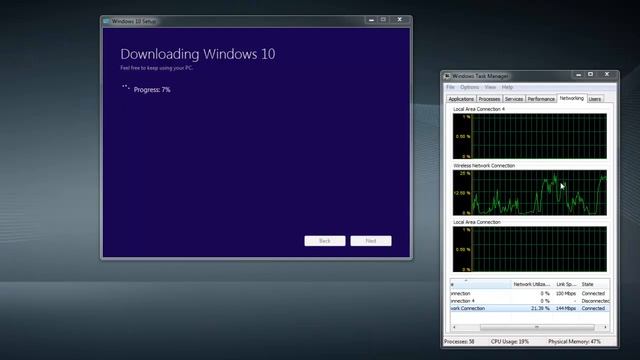Switch to the Services tab
The width and height of the screenshot is (640, 360).
tap(513, 99)
